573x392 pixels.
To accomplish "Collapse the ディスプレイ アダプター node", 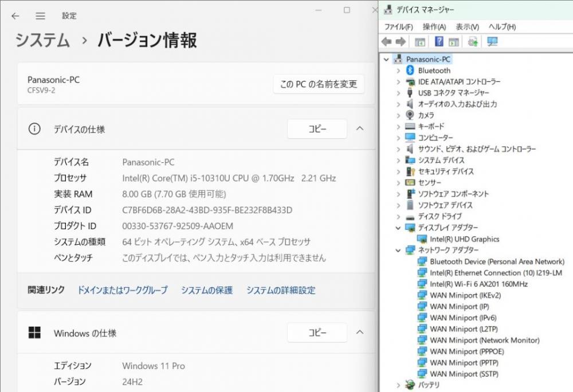I will [398, 228].
